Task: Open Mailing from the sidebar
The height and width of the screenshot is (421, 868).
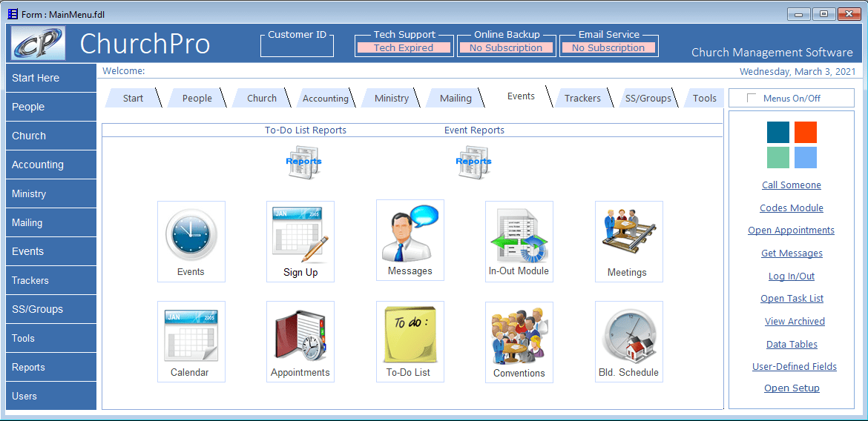Action: point(51,222)
